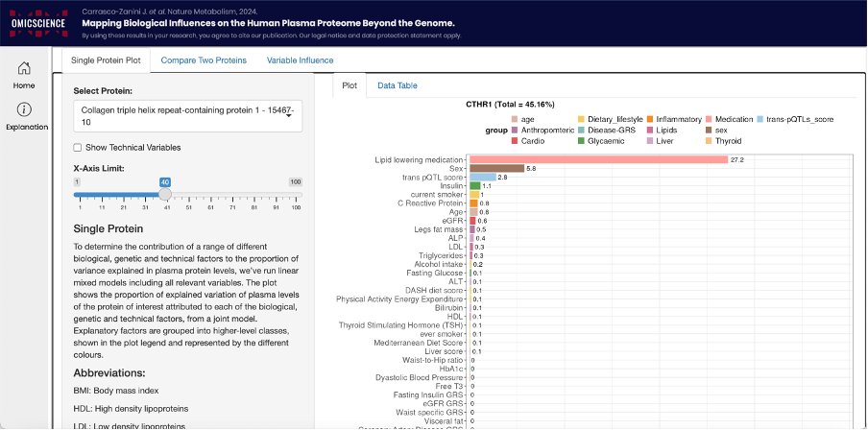Click the X-Axis Limit slider handle
The height and width of the screenshot is (430, 868).
point(165,194)
